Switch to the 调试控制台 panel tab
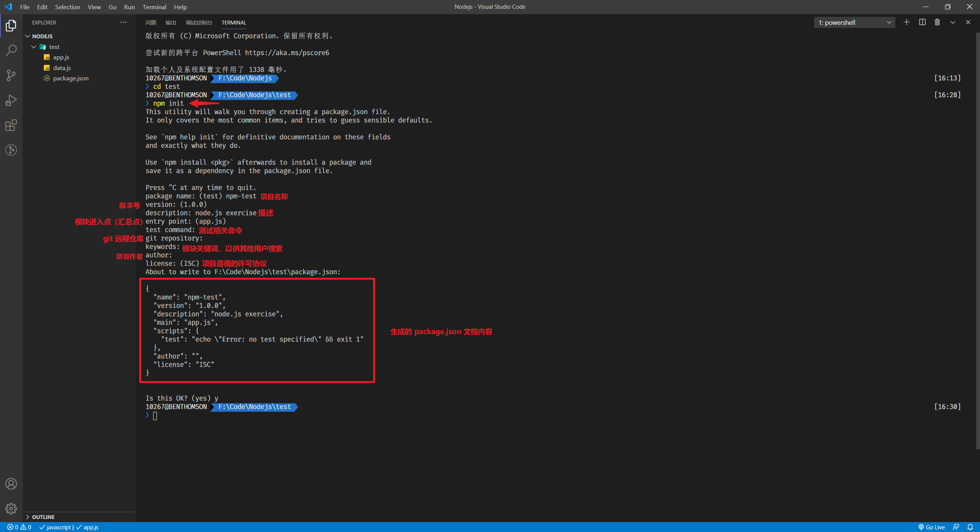This screenshot has height=532, width=980. [x=199, y=23]
